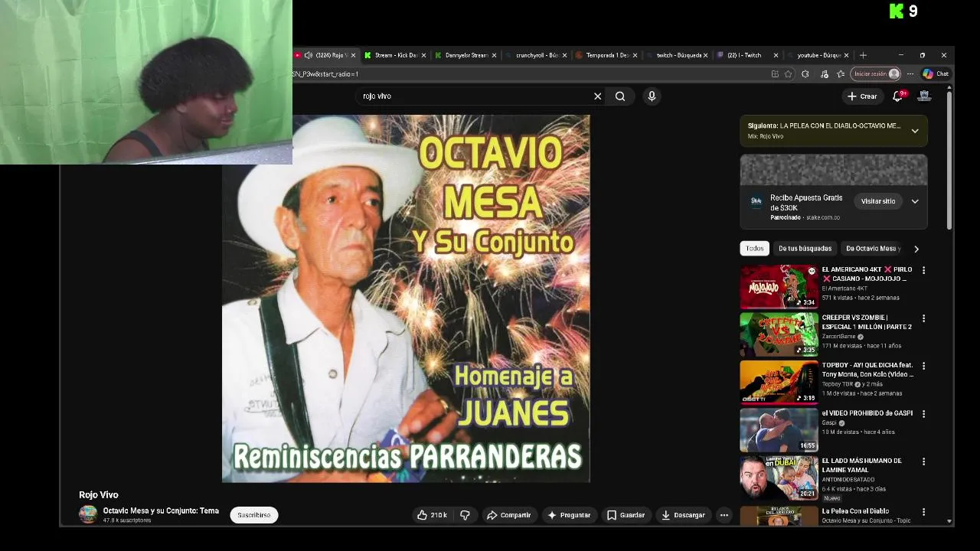Click the scrollbar down arrow at bottom
Image resolution: width=980 pixels, height=551 pixels.
pyautogui.click(x=949, y=522)
